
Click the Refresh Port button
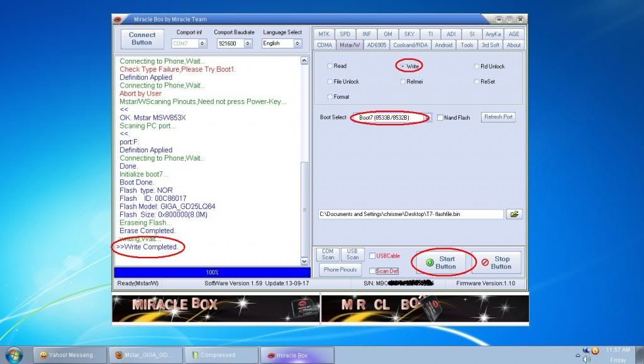(x=498, y=117)
